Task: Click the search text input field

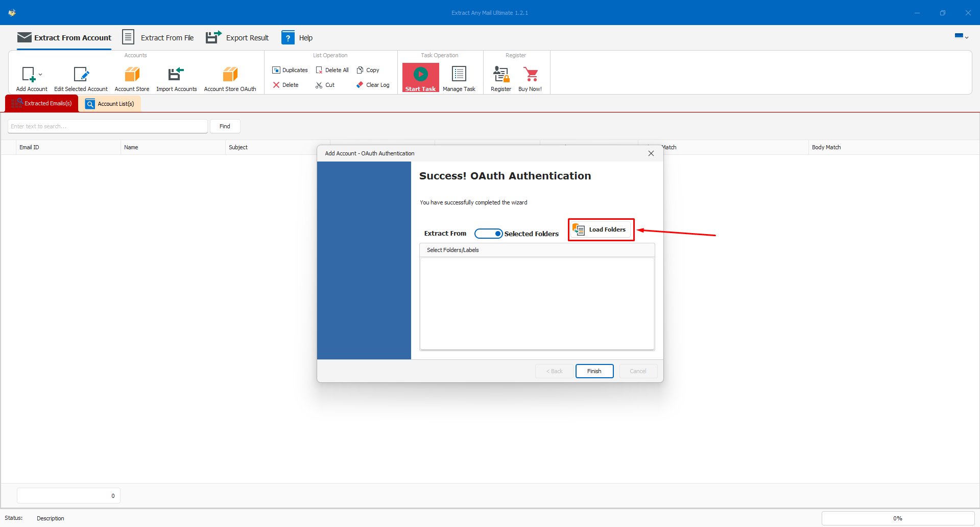Action: pyautogui.click(x=107, y=126)
